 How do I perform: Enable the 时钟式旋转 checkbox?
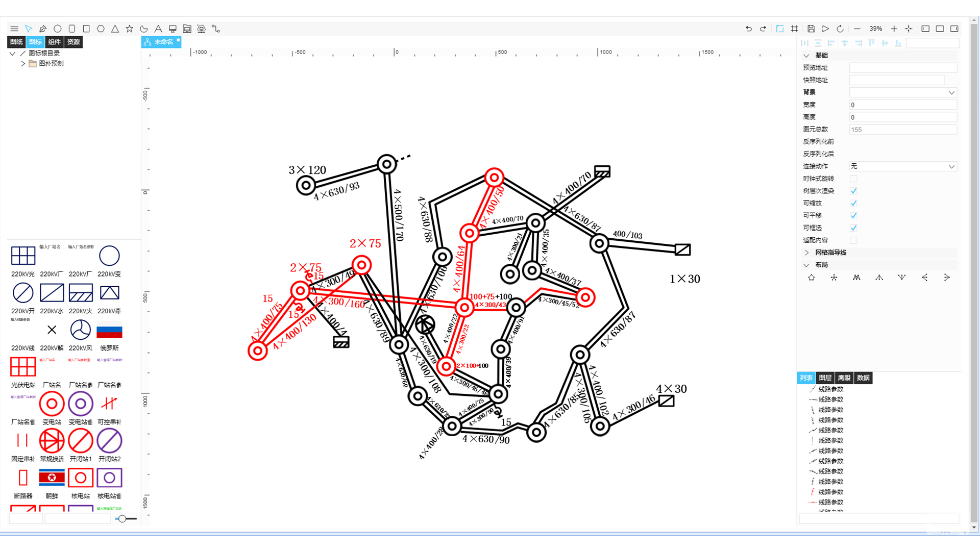point(853,179)
